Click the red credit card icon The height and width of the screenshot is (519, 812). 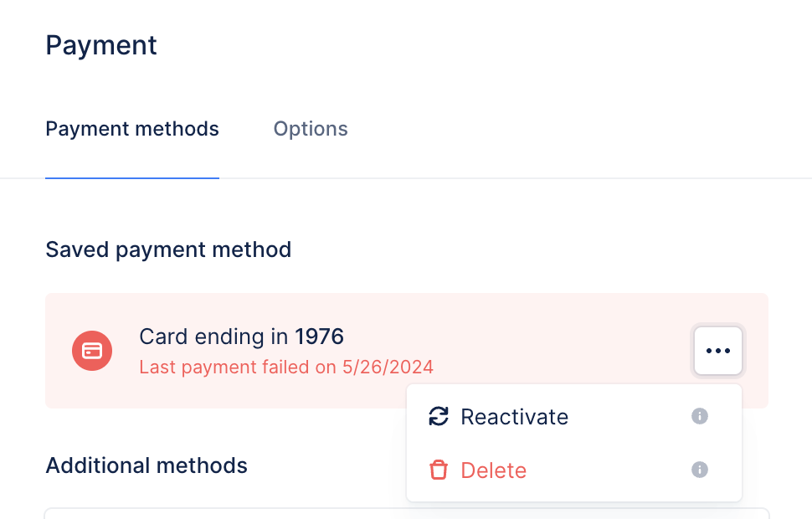click(92, 351)
